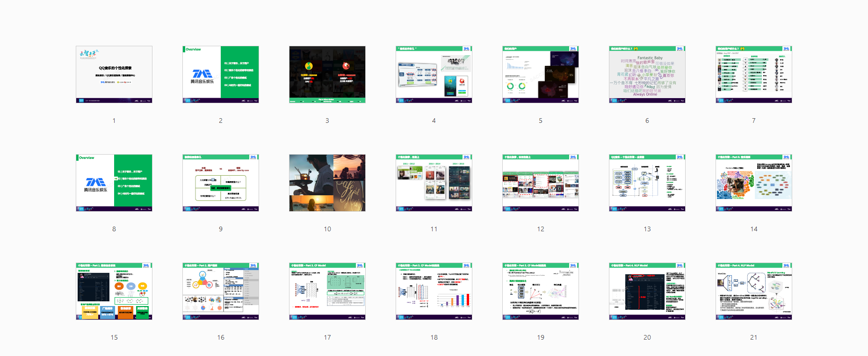
Task: Open slide 11 thumbnail
Action: [434, 183]
